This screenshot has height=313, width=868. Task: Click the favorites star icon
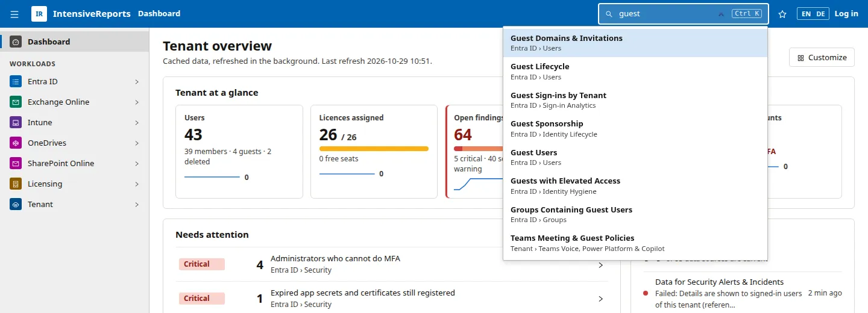[x=782, y=14]
